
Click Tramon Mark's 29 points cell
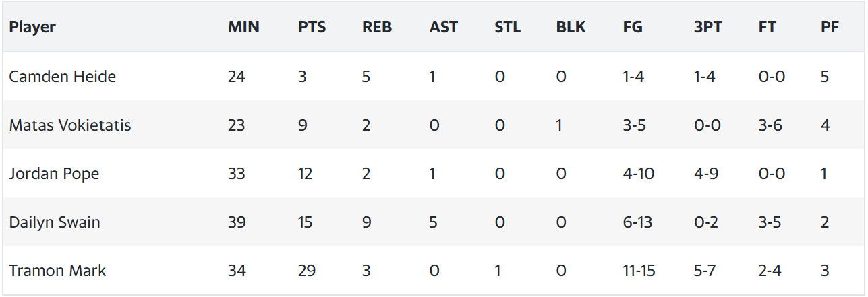pyautogui.click(x=306, y=271)
